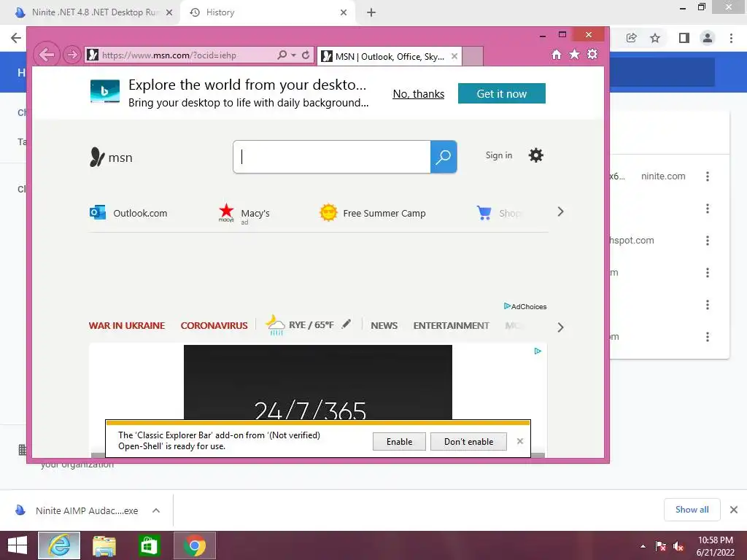Open the Chrome three-dot menu
The width and height of the screenshot is (747, 560).
731,38
